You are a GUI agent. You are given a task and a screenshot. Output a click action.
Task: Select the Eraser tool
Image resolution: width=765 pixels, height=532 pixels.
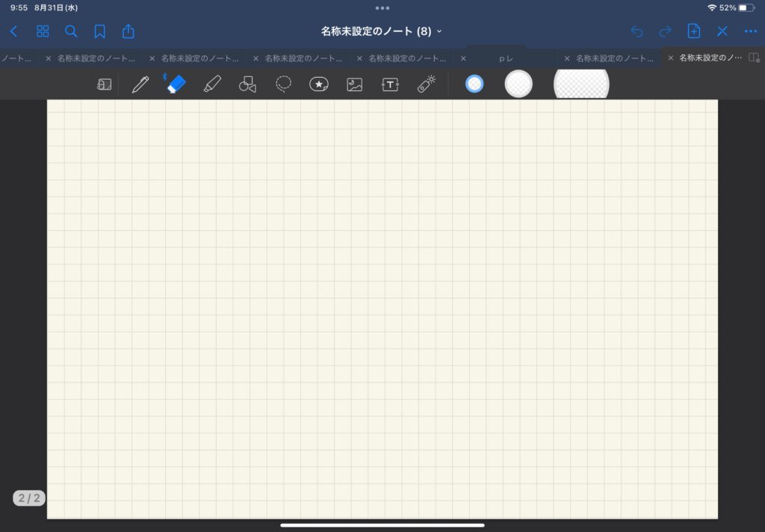(x=176, y=84)
